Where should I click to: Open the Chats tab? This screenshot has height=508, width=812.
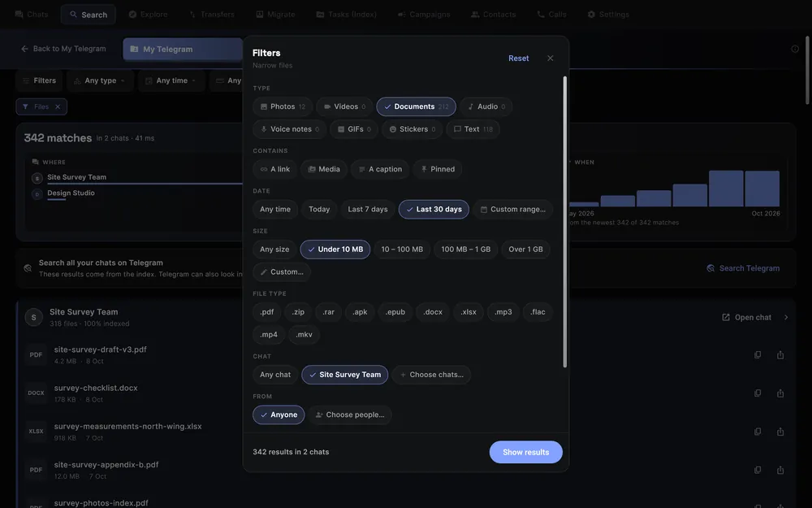point(32,15)
